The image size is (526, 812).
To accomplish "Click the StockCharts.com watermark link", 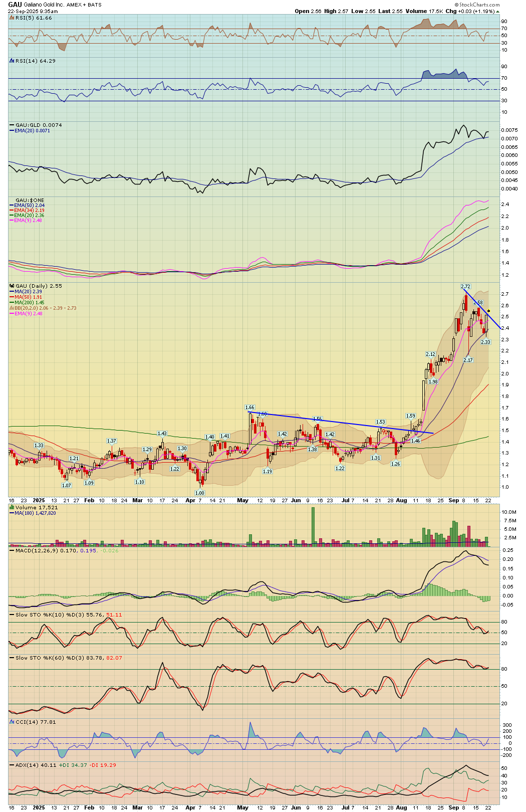I will 480,5.
